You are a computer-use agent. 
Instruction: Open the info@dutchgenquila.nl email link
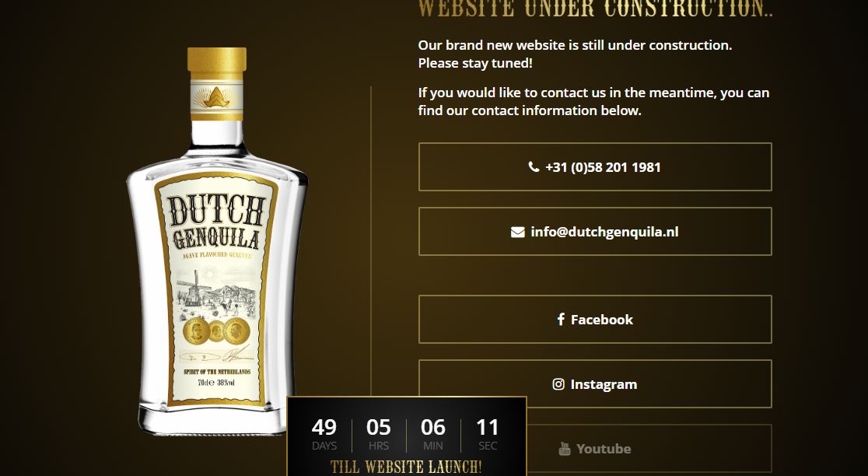[x=595, y=231]
